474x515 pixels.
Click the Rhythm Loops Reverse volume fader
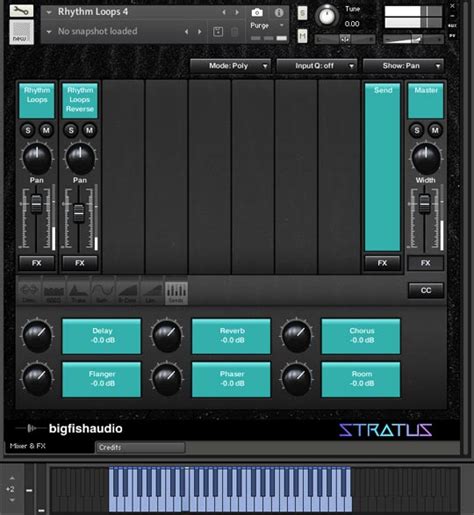click(x=79, y=212)
